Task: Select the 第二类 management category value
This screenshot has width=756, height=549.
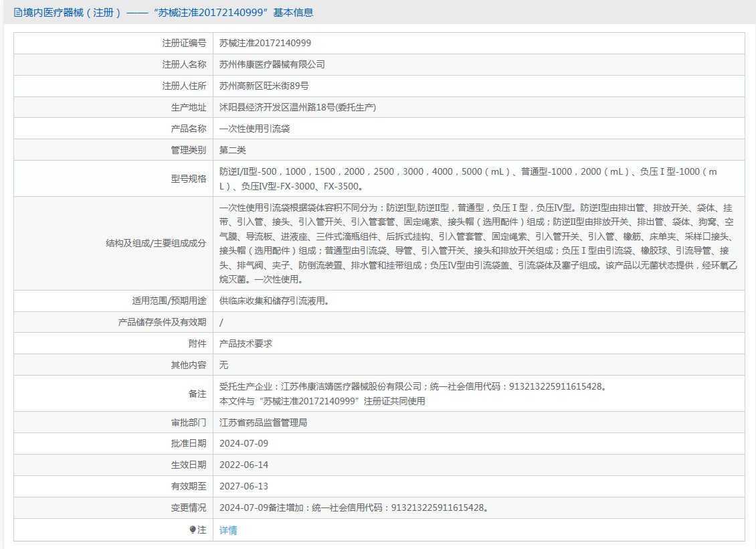Action: click(x=232, y=150)
